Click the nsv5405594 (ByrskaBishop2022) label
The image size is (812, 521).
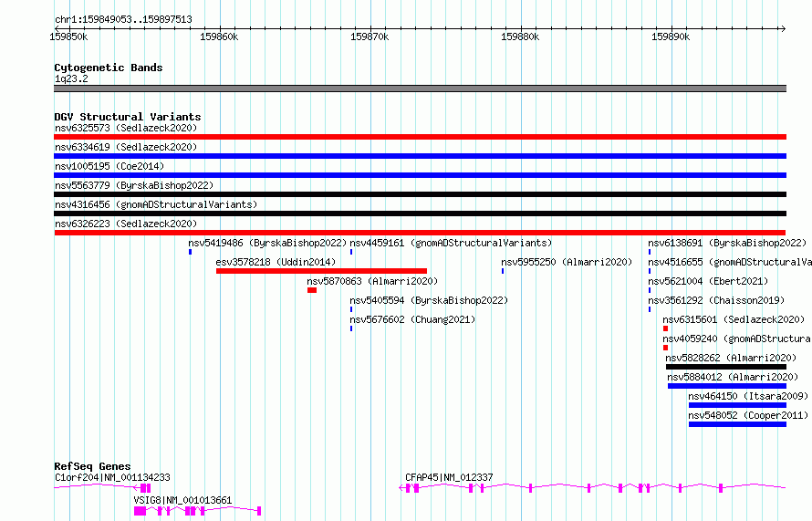tap(429, 300)
